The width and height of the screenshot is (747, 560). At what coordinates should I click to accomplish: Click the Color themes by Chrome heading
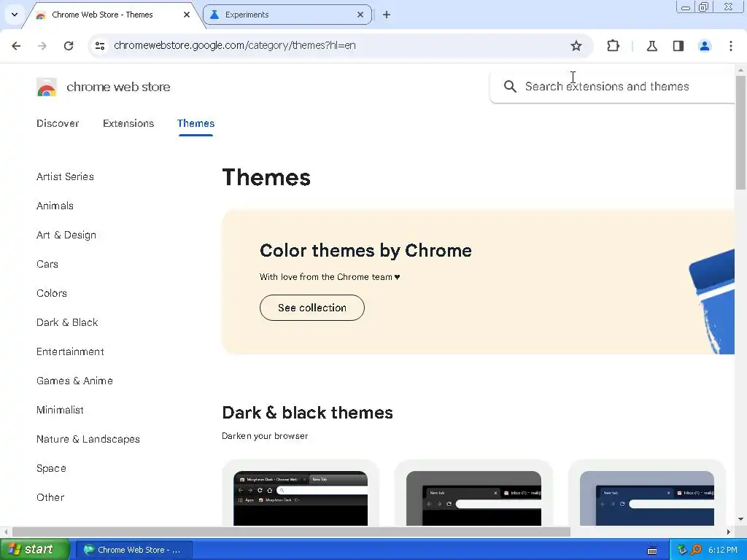coord(365,251)
